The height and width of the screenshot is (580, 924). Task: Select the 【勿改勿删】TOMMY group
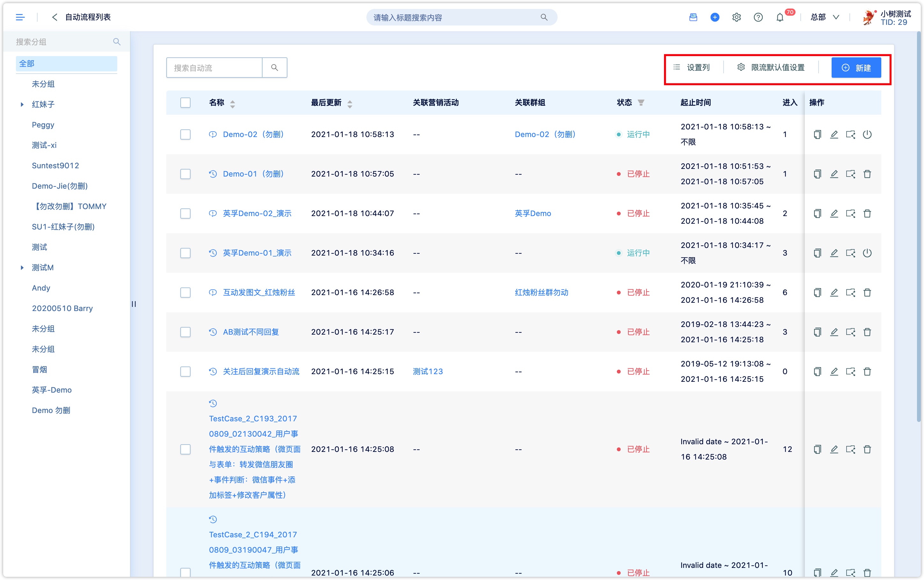69,207
